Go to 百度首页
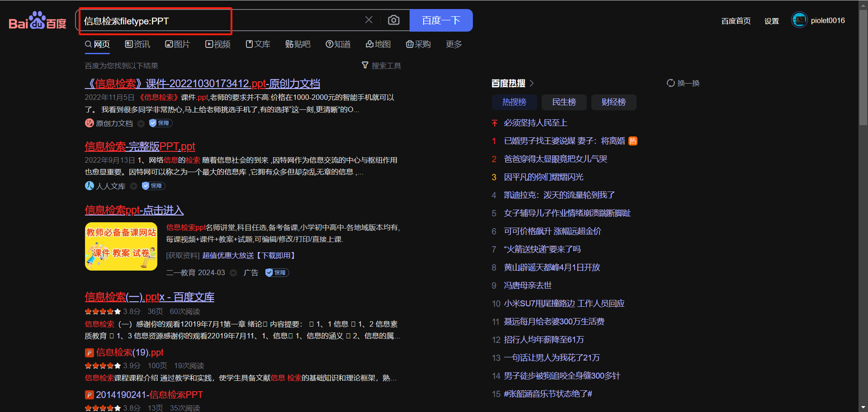This screenshot has height=412, width=868. [x=736, y=21]
